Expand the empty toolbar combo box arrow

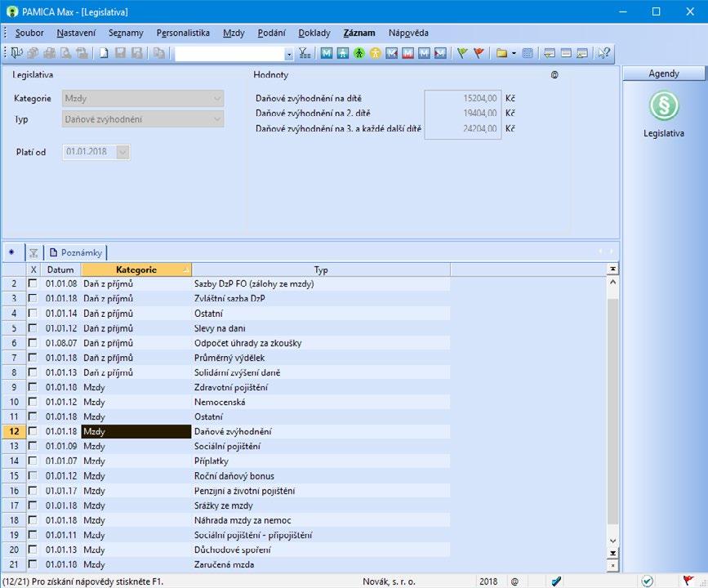click(x=289, y=54)
